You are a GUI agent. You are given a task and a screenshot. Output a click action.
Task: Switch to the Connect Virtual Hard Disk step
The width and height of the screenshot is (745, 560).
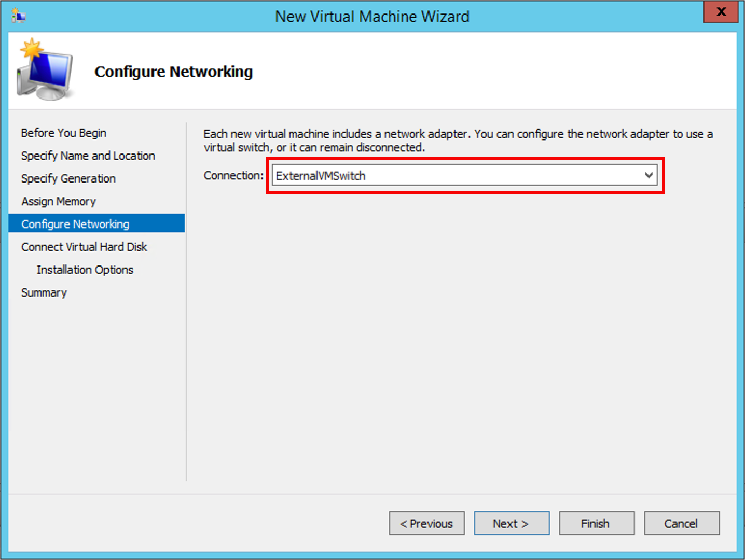click(x=84, y=247)
